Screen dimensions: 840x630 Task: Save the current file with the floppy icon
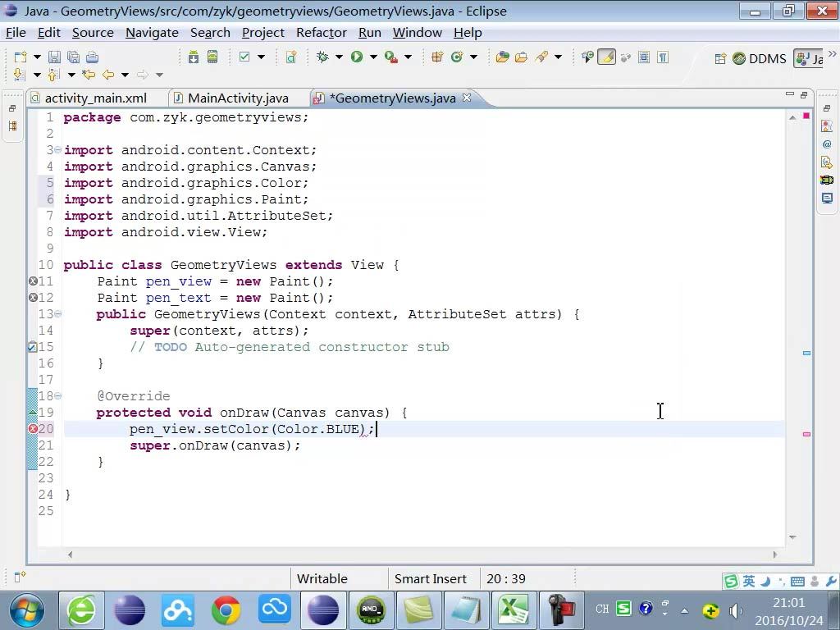coord(54,57)
